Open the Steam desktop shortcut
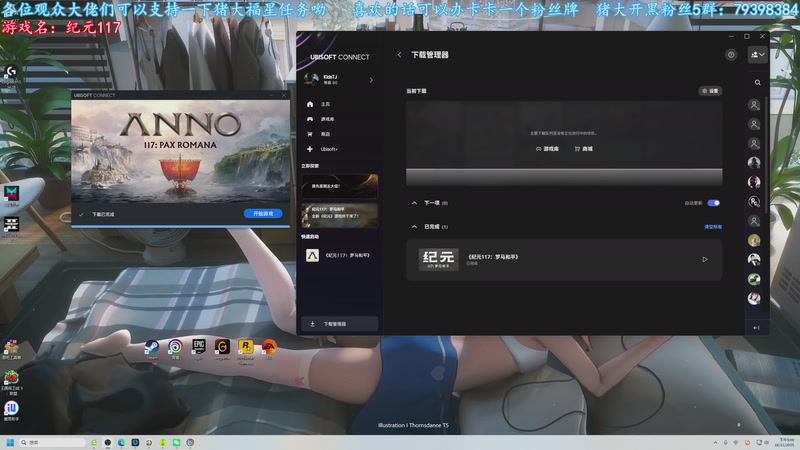This screenshot has width=800, height=450. (x=152, y=348)
